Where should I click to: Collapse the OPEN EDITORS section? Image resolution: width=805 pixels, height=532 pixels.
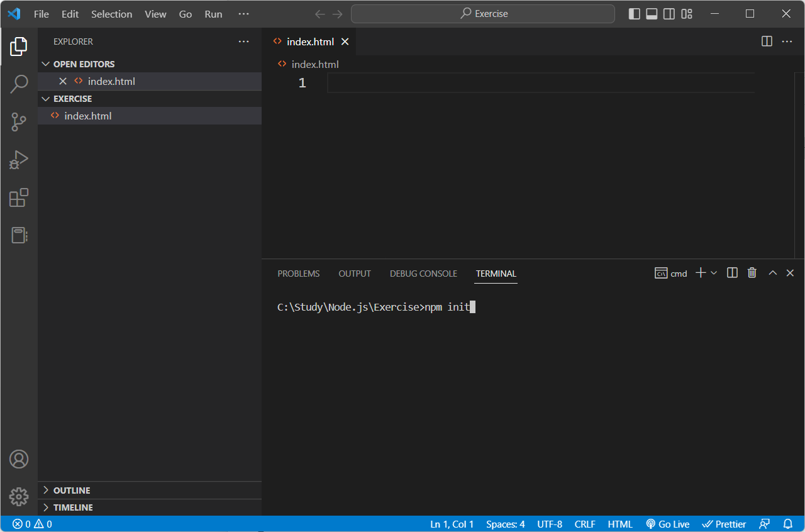(150, 64)
